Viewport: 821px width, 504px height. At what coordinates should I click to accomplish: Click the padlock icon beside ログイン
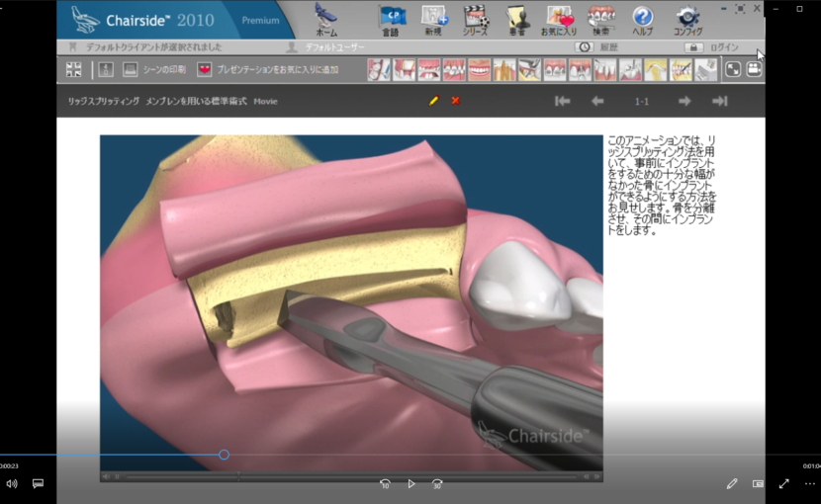tap(693, 47)
